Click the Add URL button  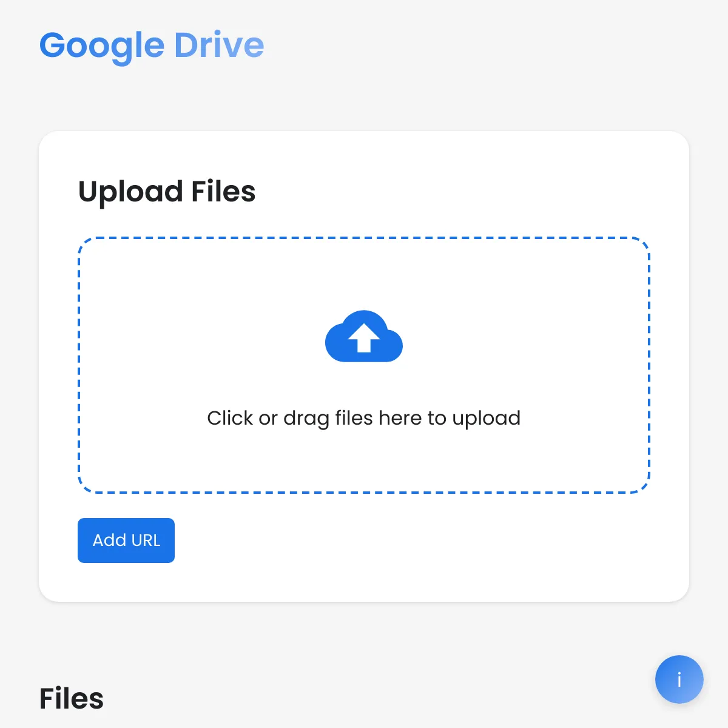pyautogui.click(x=126, y=541)
